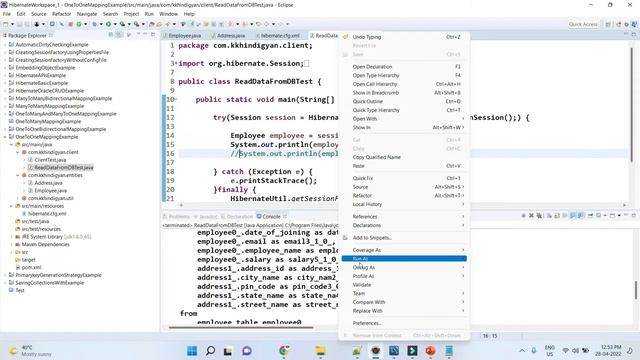This screenshot has height=360, width=640.
Task: Maximize the Console view panel
Action: click(x=633, y=215)
